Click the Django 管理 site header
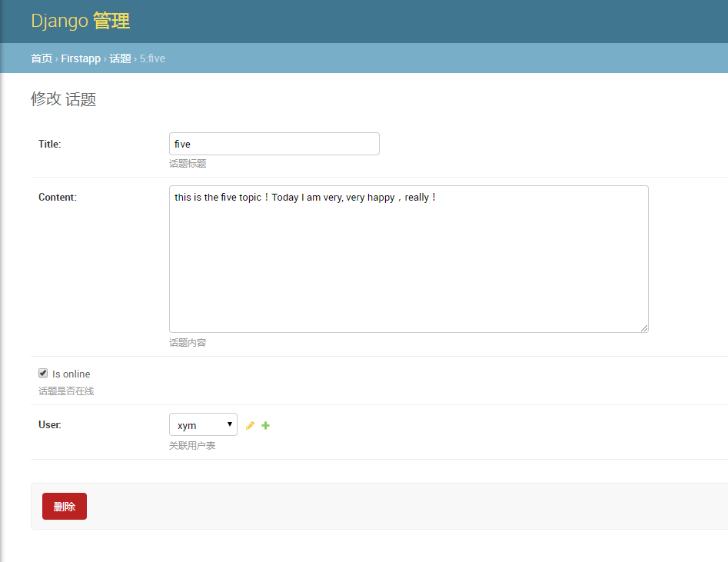Screen dimensions: 728x562 click(x=80, y=21)
